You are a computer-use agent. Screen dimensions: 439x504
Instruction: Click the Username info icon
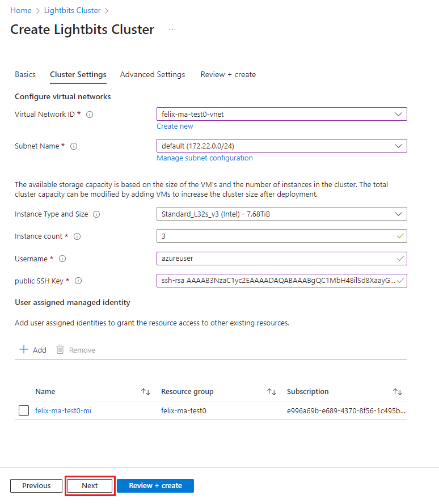pyautogui.click(x=62, y=259)
